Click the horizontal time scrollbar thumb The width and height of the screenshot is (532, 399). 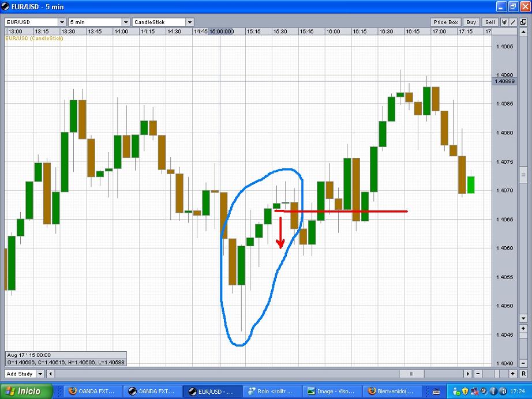(411, 374)
